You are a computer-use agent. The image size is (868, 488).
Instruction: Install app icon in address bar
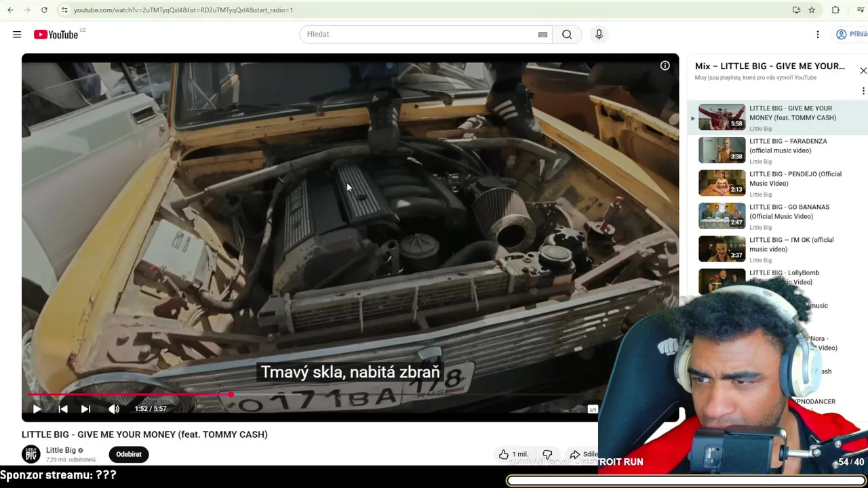point(796,10)
